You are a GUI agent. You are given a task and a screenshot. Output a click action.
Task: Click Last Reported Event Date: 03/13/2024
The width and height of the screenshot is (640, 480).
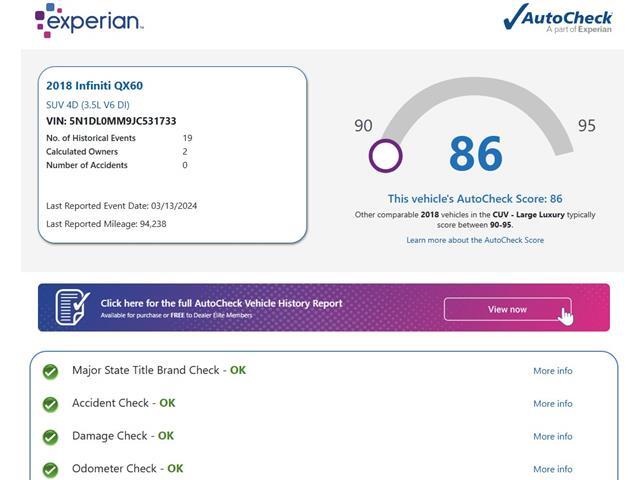[122, 206]
